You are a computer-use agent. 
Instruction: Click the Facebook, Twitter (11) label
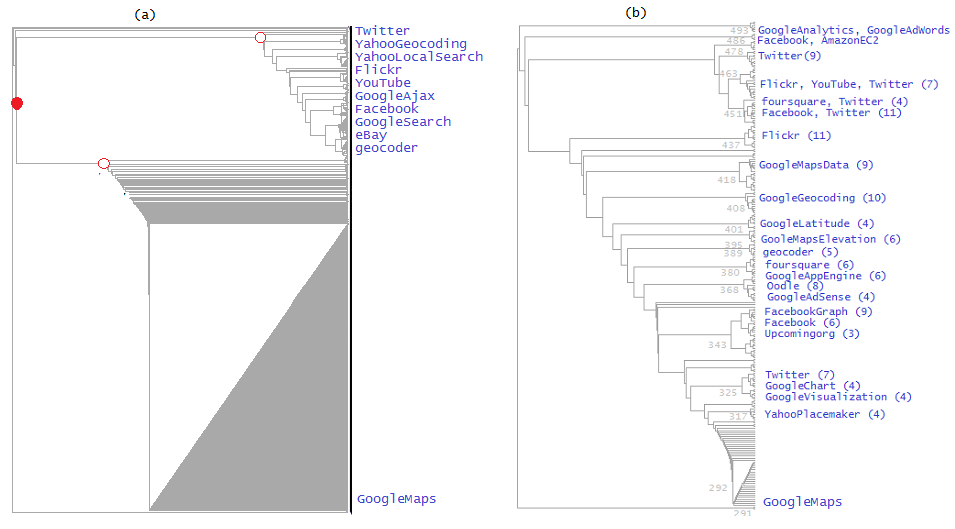(831, 113)
